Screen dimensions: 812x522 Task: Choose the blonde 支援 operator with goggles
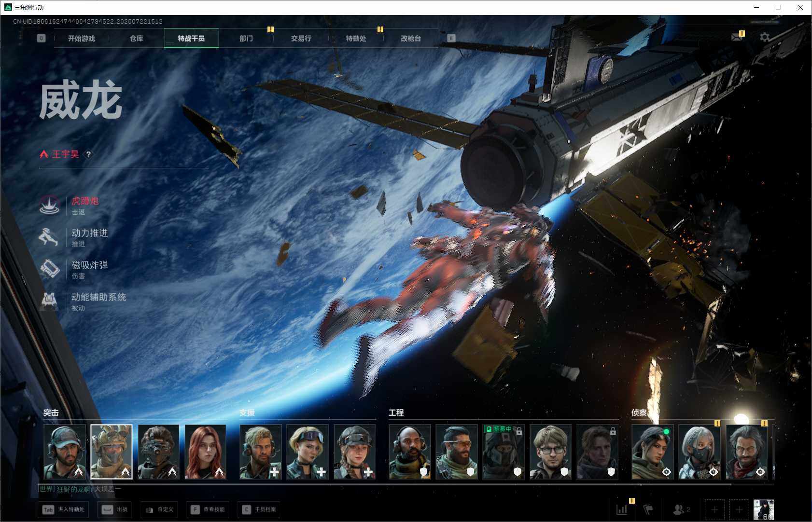coord(308,452)
